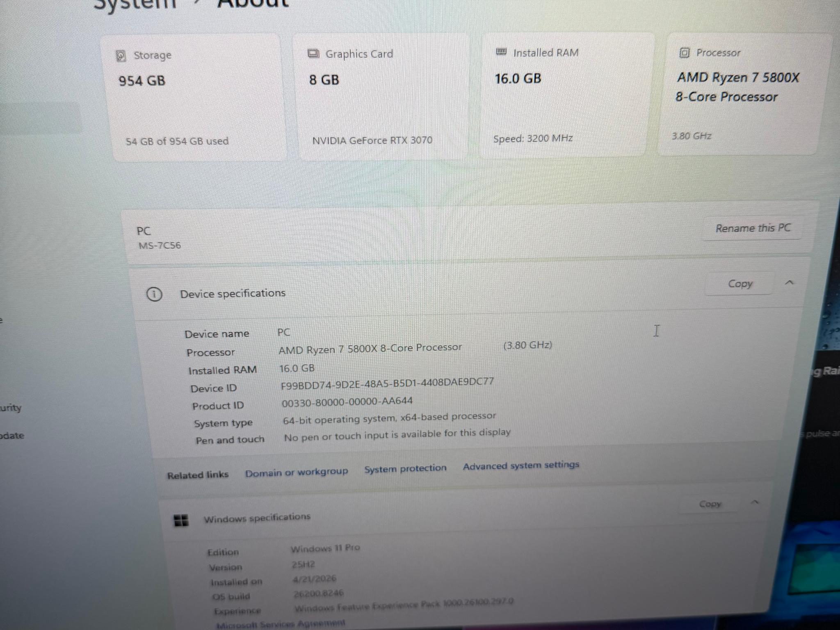Click the Installed RAM memory icon

tap(501, 52)
